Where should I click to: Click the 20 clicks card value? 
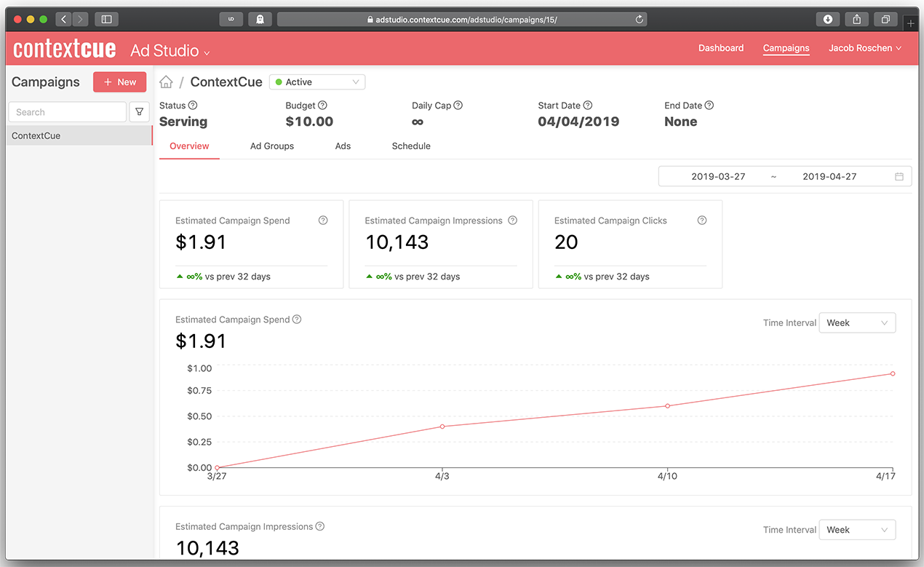coord(566,242)
